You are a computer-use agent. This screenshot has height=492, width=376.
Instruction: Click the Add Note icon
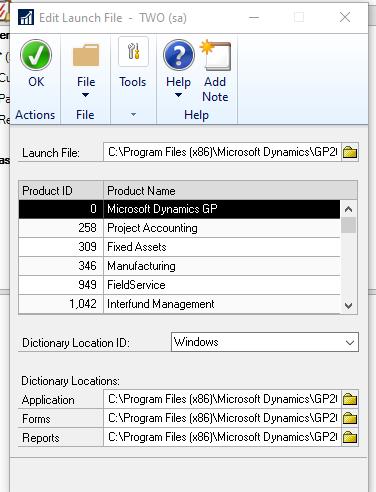(215, 55)
